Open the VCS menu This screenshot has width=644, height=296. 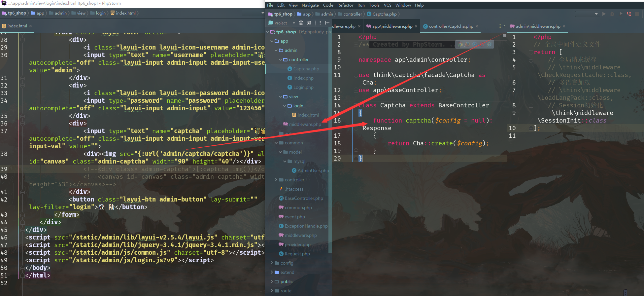tap(388, 5)
